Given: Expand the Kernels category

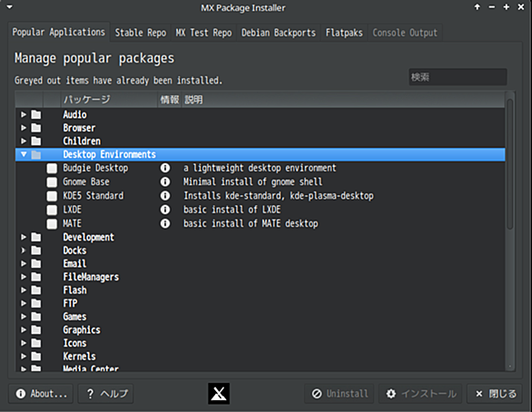Looking at the screenshot, I should coord(24,356).
